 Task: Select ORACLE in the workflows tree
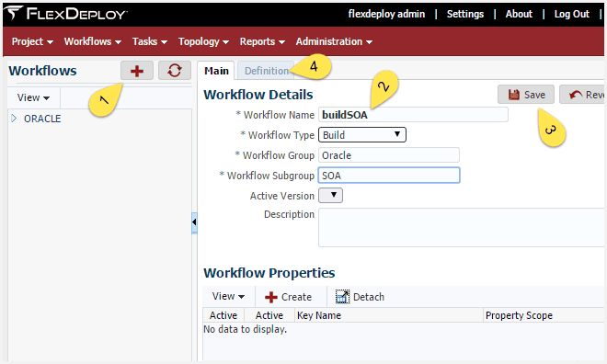coord(42,119)
